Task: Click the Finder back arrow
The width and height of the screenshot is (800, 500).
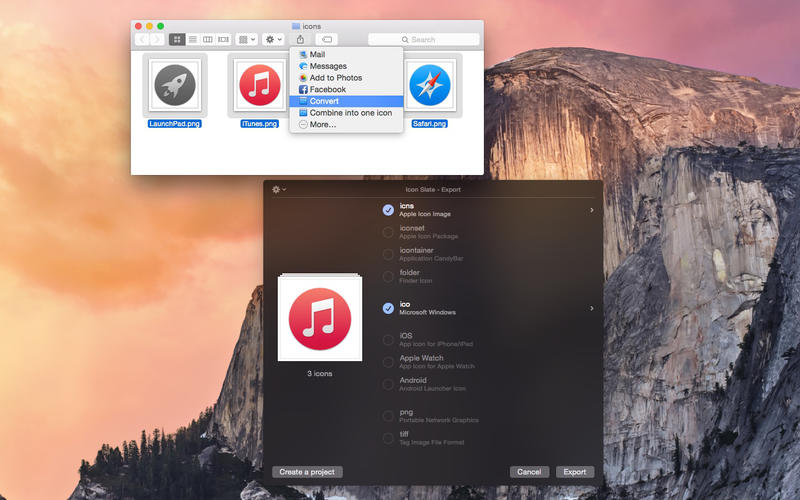Action: 142,39
